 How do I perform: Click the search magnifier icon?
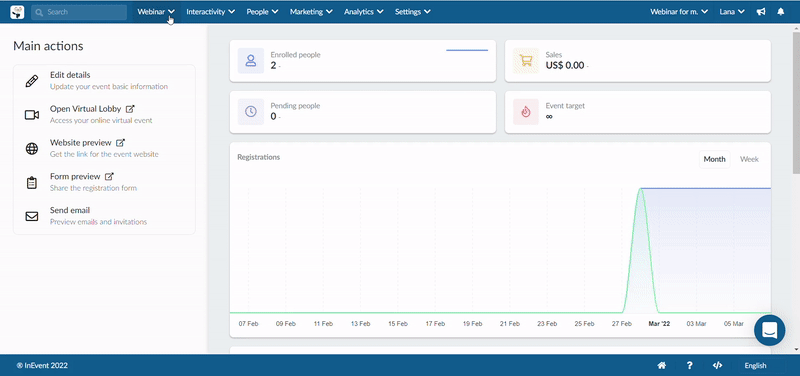pos(39,12)
